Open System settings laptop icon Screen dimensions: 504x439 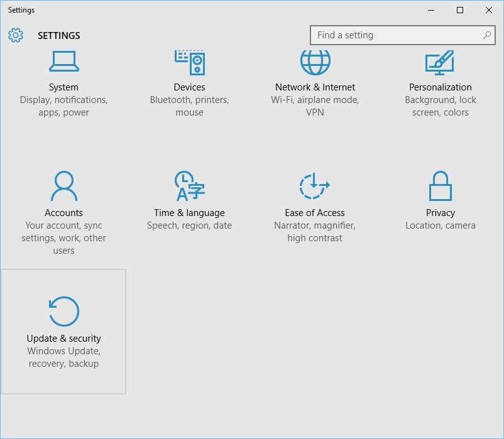(64, 62)
